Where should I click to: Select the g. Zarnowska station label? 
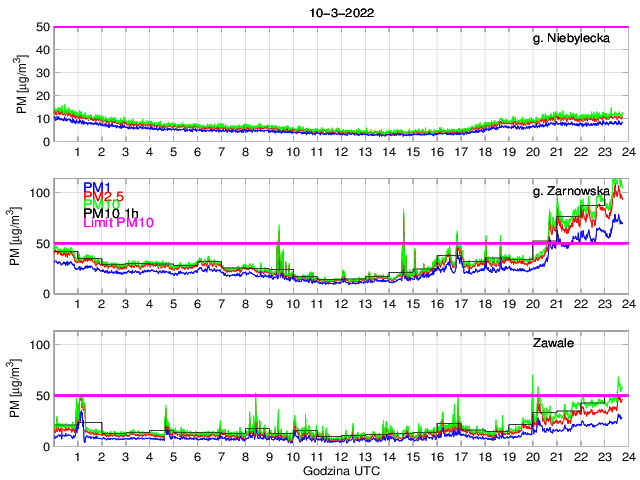571,191
